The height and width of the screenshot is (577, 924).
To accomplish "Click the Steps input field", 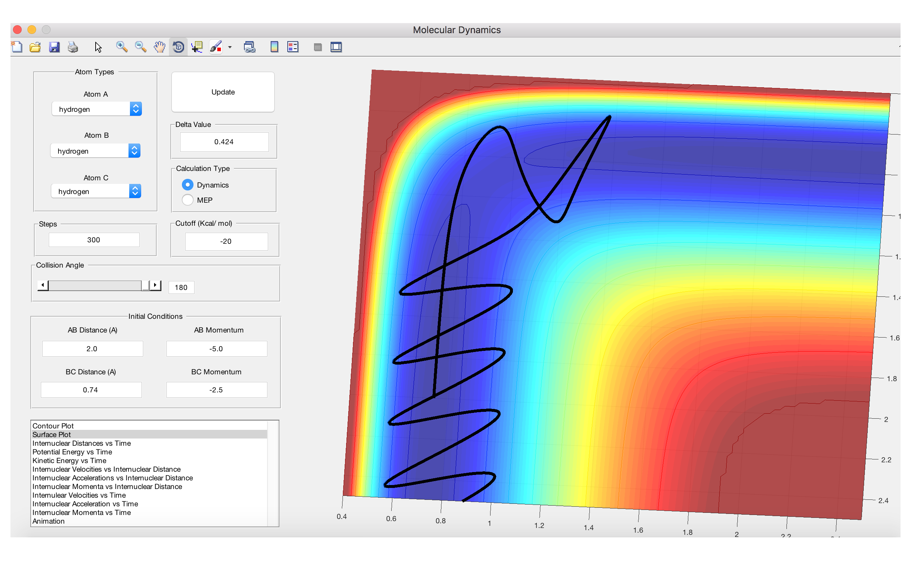I will click(94, 240).
